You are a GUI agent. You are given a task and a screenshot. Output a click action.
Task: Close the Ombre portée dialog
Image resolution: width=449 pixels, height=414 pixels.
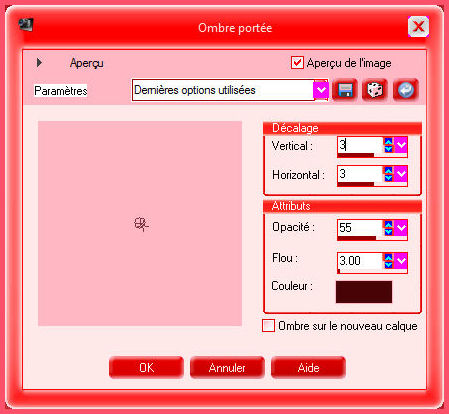click(x=418, y=26)
